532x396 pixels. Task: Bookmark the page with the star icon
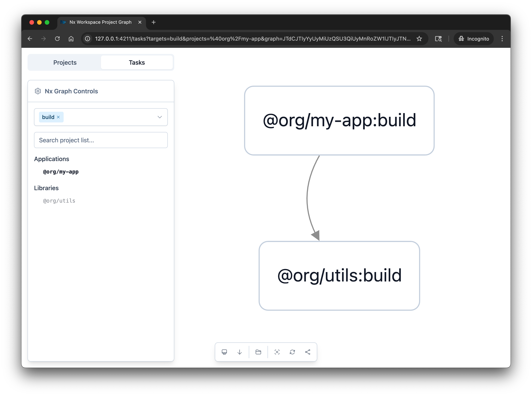tap(419, 39)
